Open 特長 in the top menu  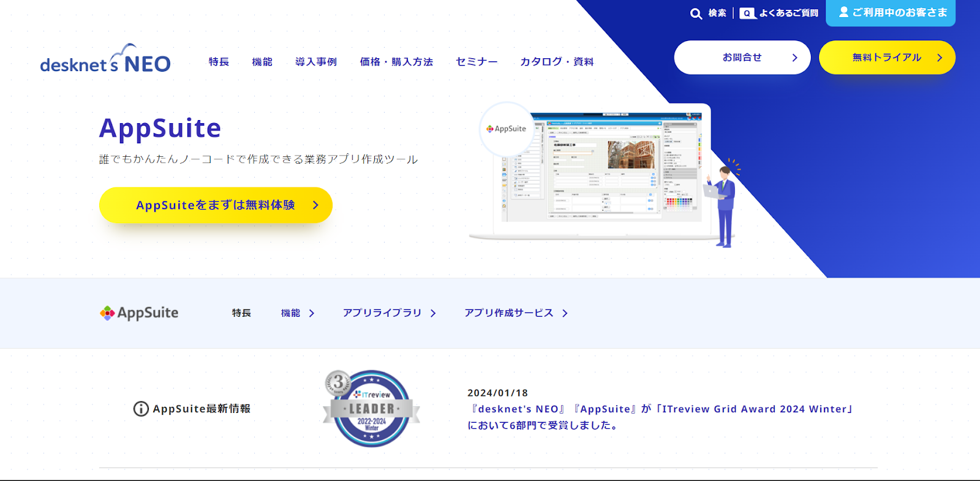[x=219, y=62]
